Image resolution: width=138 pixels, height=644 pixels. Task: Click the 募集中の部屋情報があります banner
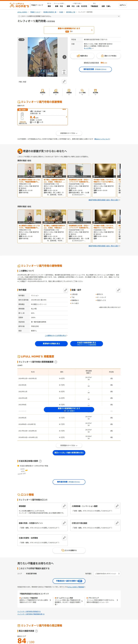69,30
